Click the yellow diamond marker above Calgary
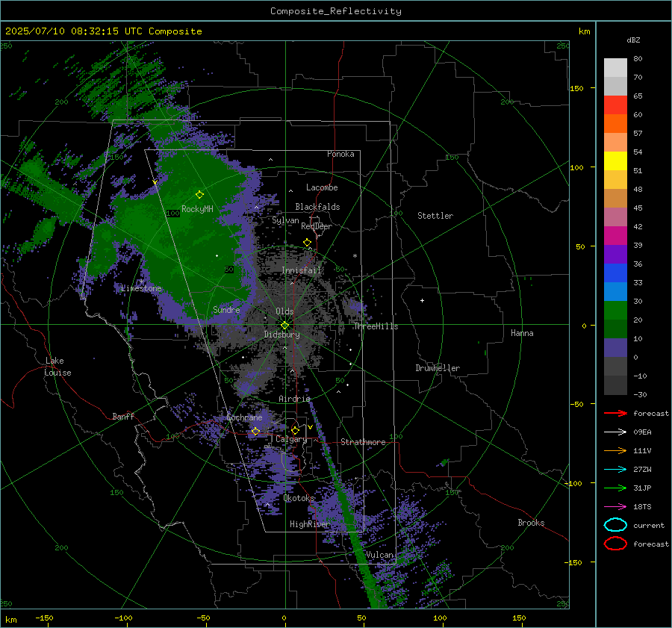 [x=295, y=430]
